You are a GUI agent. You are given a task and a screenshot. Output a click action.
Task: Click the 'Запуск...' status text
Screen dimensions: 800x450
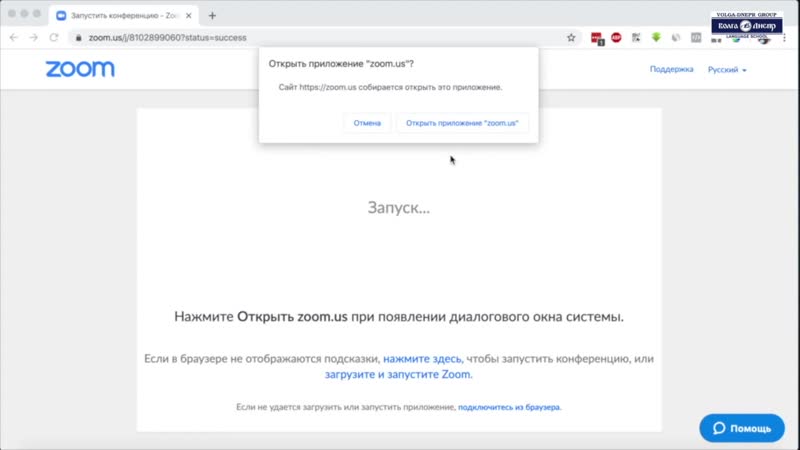tap(399, 208)
